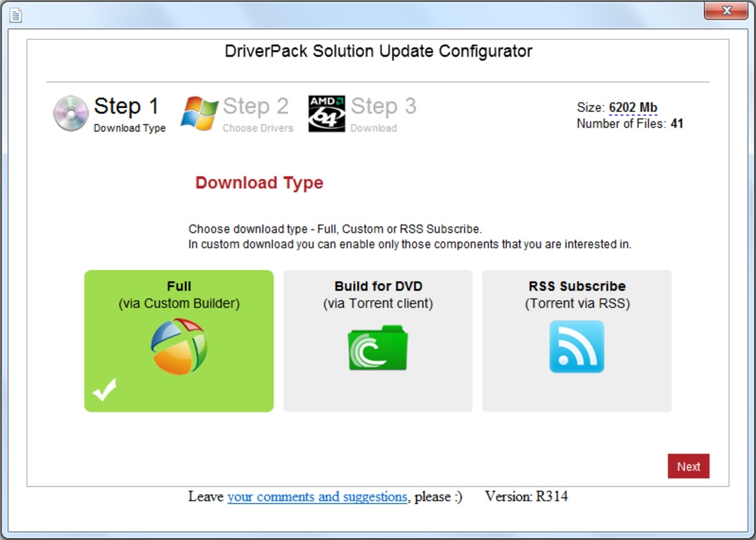This screenshot has height=540, width=756.
Task: Click the red Next button
Action: [x=688, y=466]
